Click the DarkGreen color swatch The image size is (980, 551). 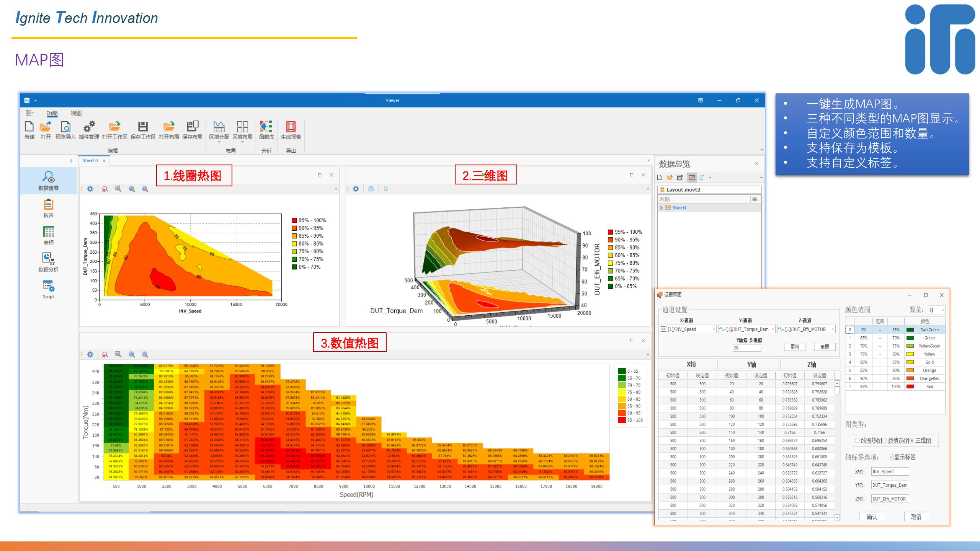coord(910,330)
